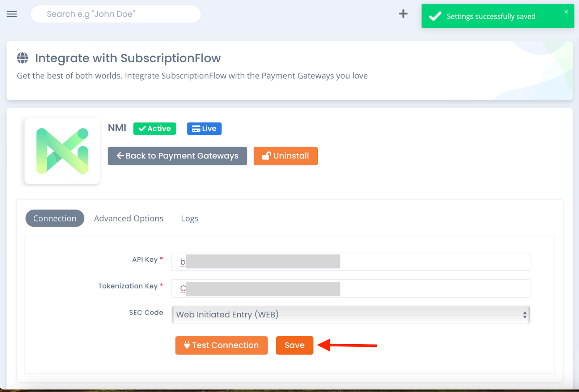Focus the Tokenization Key input field
This screenshot has height=392, width=579.
(x=351, y=288)
